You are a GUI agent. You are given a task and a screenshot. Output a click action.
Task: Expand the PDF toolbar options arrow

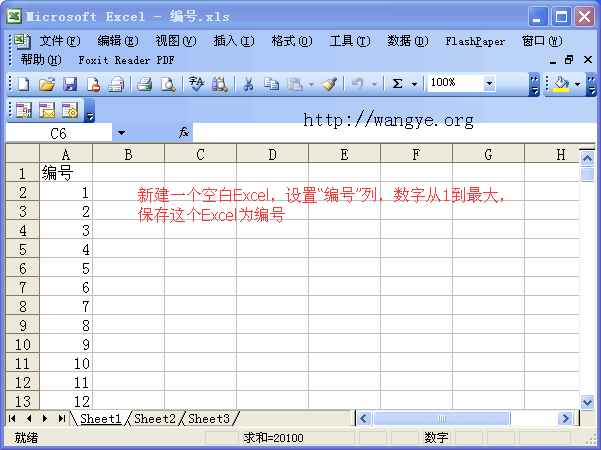89,111
